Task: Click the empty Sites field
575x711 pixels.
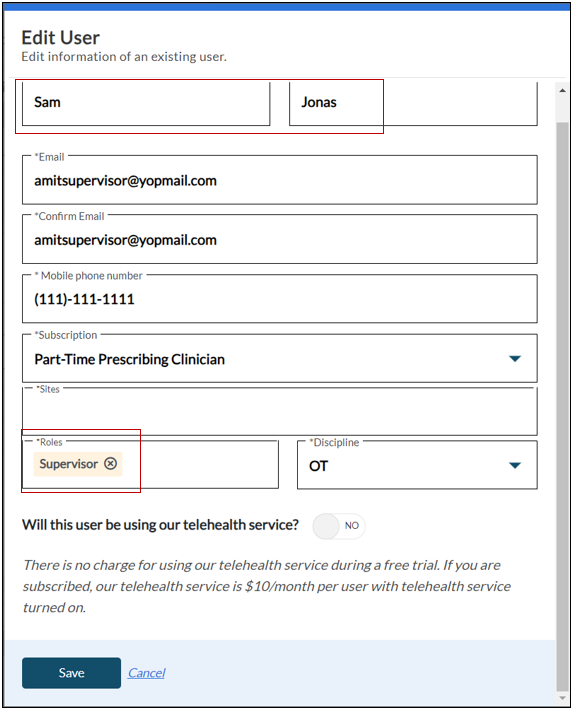Action: coord(280,411)
